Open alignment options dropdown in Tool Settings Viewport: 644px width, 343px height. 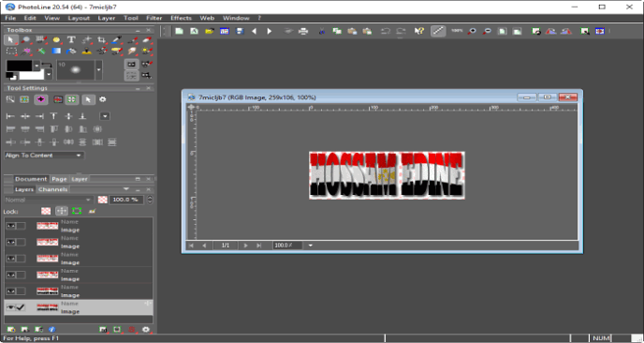click(x=105, y=116)
